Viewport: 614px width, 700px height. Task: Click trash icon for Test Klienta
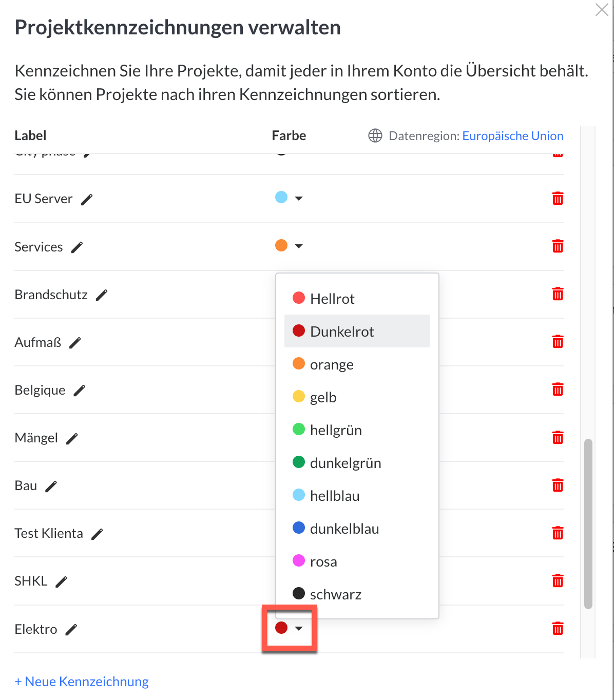(558, 533)
